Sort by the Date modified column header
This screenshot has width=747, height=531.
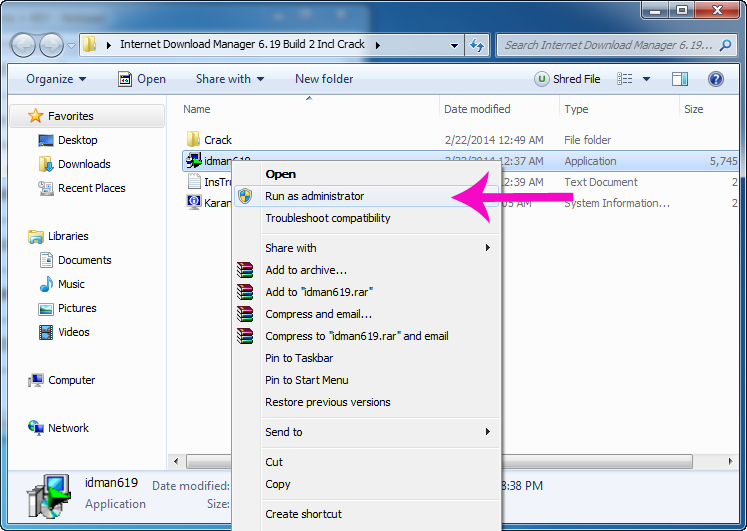[x=477, y=109]
